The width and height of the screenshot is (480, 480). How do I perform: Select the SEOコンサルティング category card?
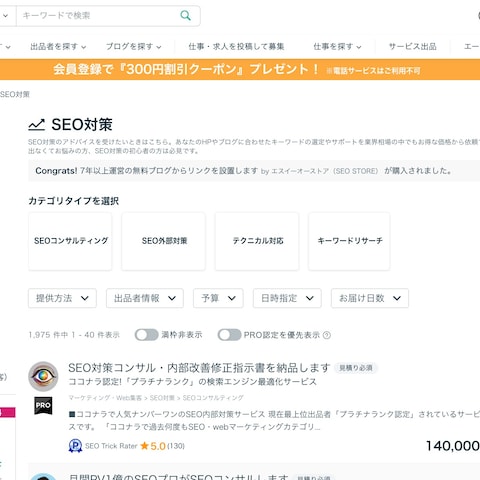70,241
